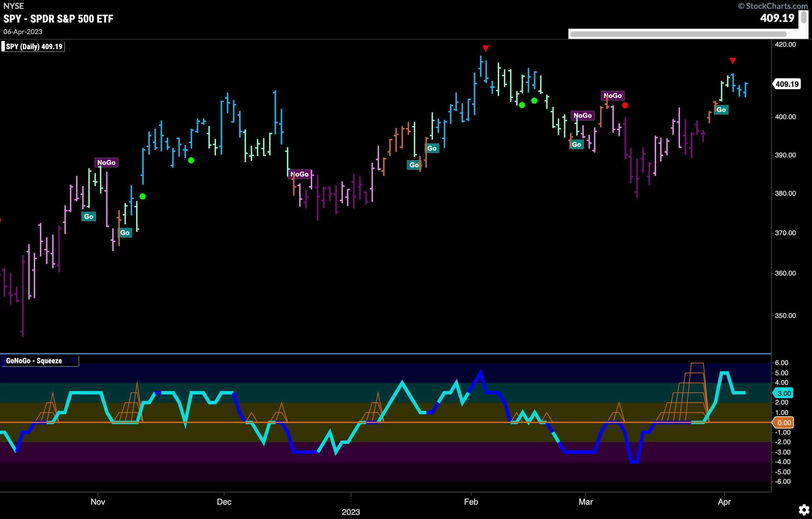Select the Go flag nearest April
The image size is (812, 519).
point(721,110)
